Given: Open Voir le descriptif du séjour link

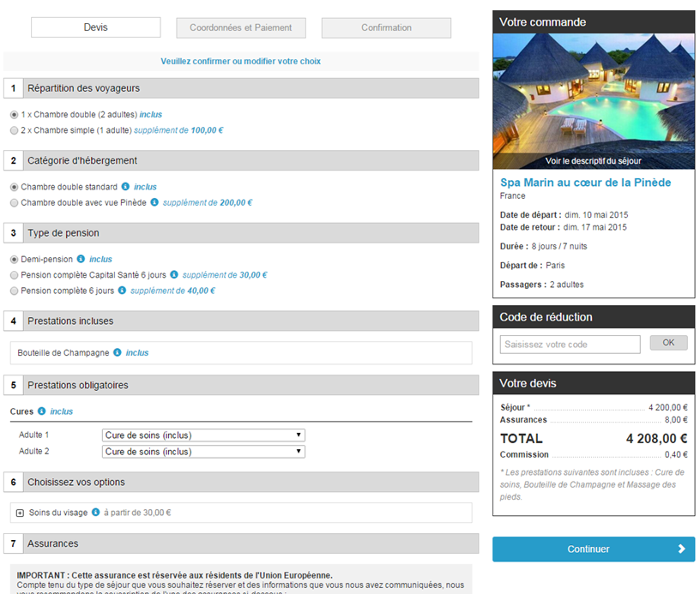Looking at the screenshot, I should pyautogui.click(x=593, y=160).
